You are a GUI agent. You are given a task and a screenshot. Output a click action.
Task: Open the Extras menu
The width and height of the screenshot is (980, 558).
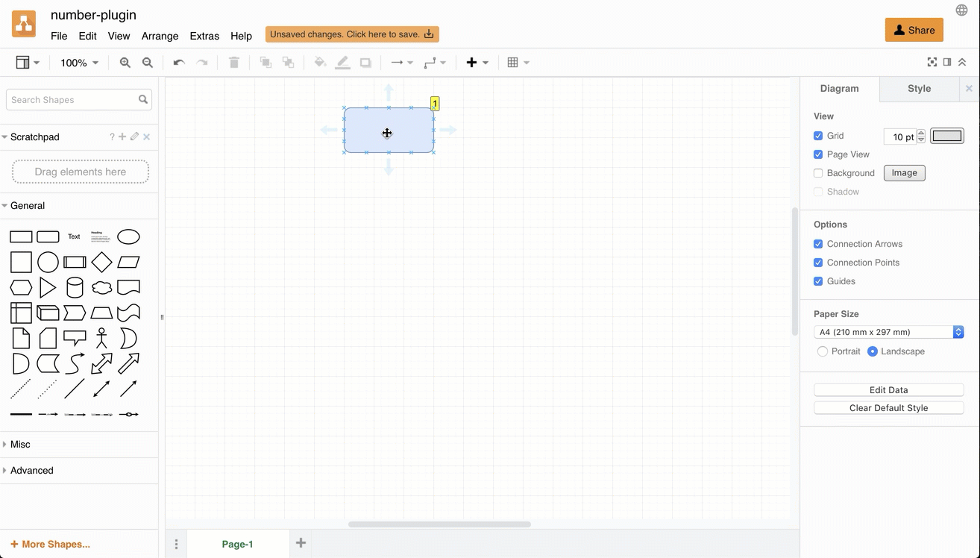coord(204,35)
